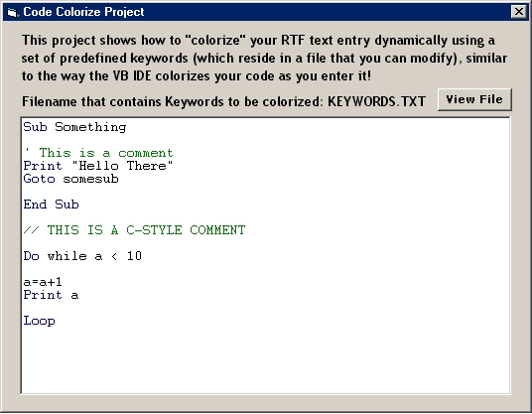This screenshot has height=414, width=532.
Task: Click the green 'This is a comment' line
Action: [x=98, y=153]
